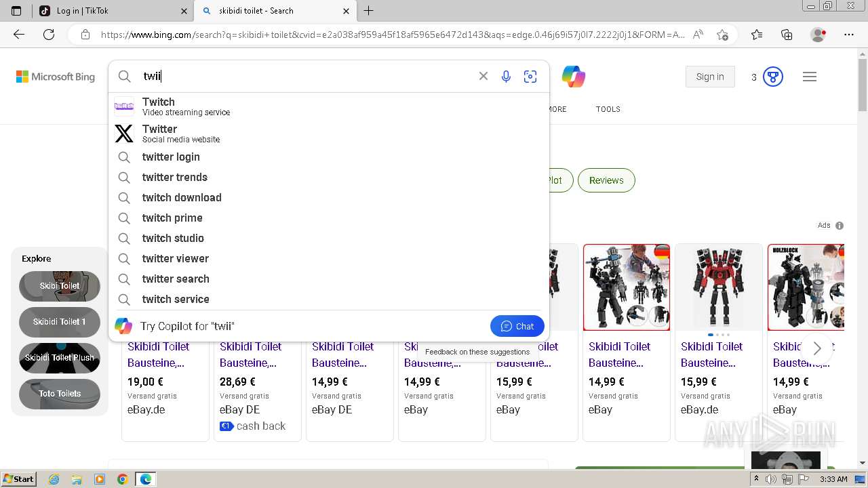Viewport: 868px width, 488px height.
Task: Select the Twitter social media suggestion
Action: tap(328, 134)
